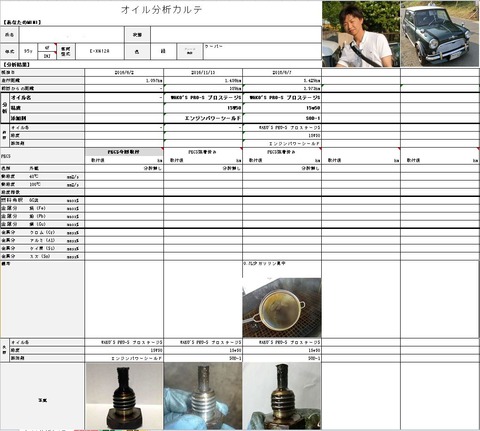Image resolution: width=480 pixels, height=431 pixels.
Task: Select the スズ (Sn) row label
Action: pos(42,256)
